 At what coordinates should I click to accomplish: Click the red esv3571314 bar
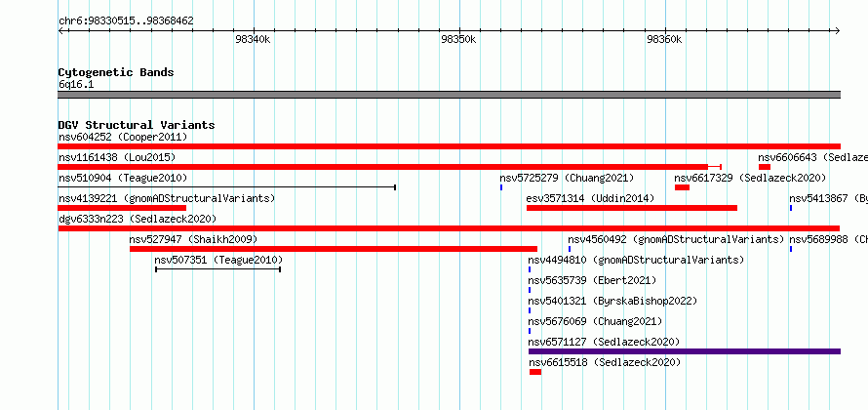pyautogui.click(x=632, y=208)
